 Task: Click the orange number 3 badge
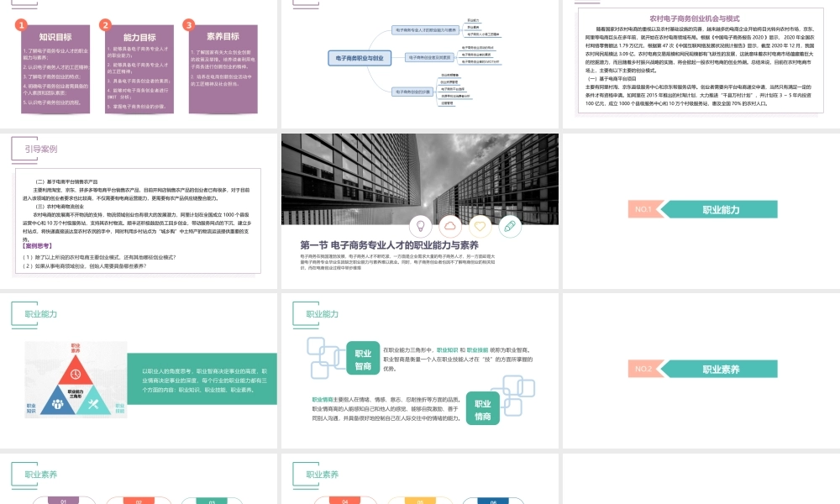188,25
